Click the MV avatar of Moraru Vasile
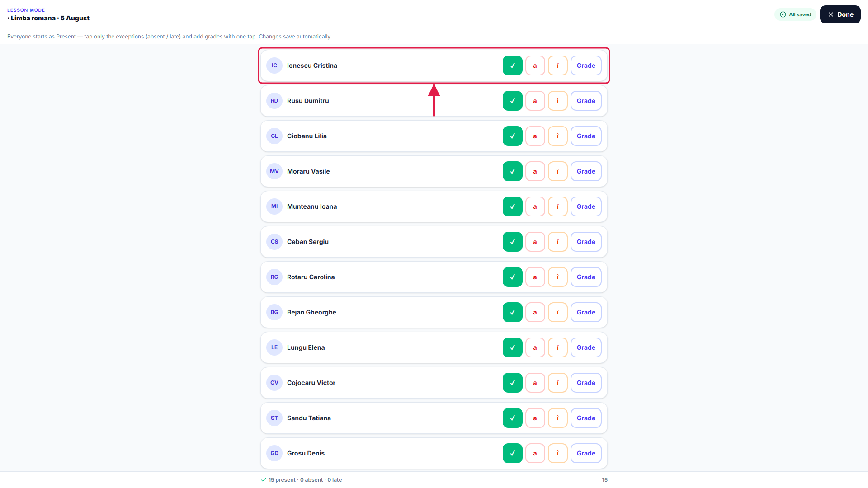The width and height of the screenshot is (868, 488). coord(274,171)
